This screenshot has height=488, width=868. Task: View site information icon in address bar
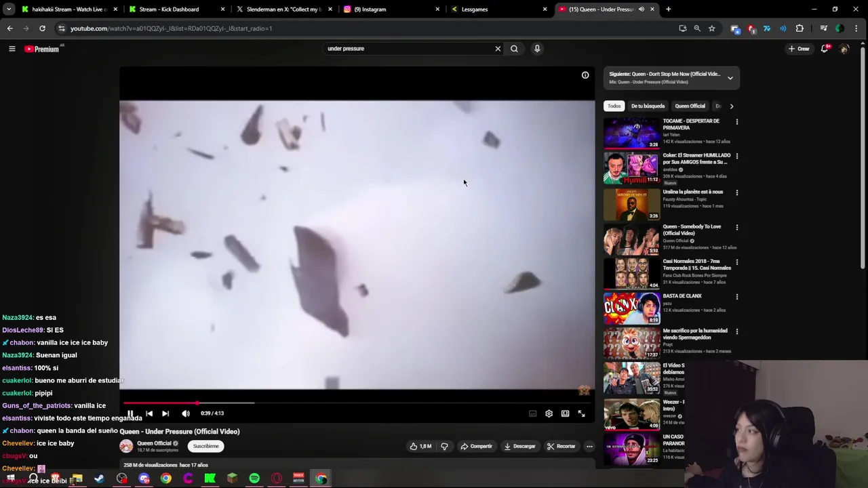click(61, 28)
